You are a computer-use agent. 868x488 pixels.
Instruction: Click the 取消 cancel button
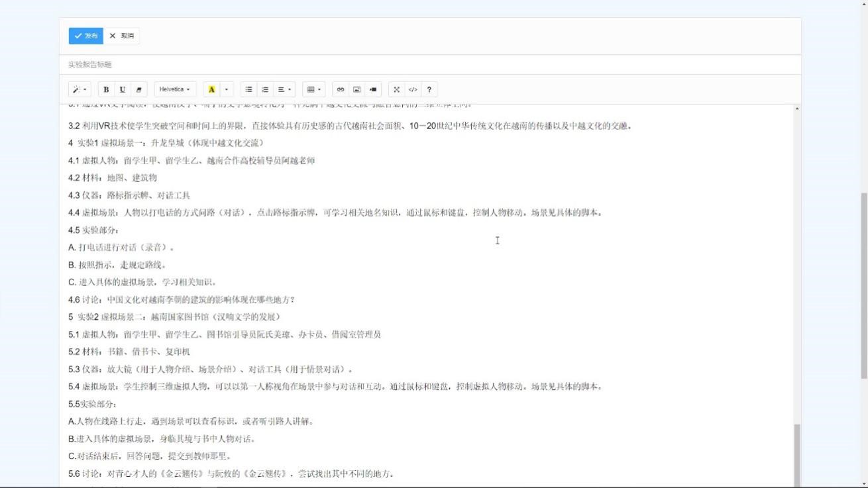(121, 36)
